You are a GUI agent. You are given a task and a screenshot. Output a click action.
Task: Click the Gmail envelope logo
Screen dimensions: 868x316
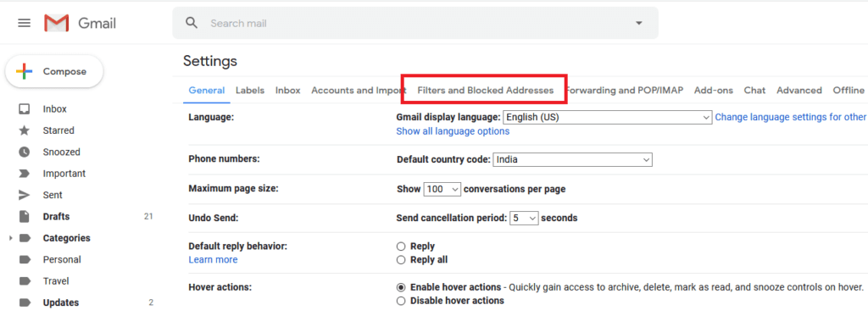coord(57,23)
